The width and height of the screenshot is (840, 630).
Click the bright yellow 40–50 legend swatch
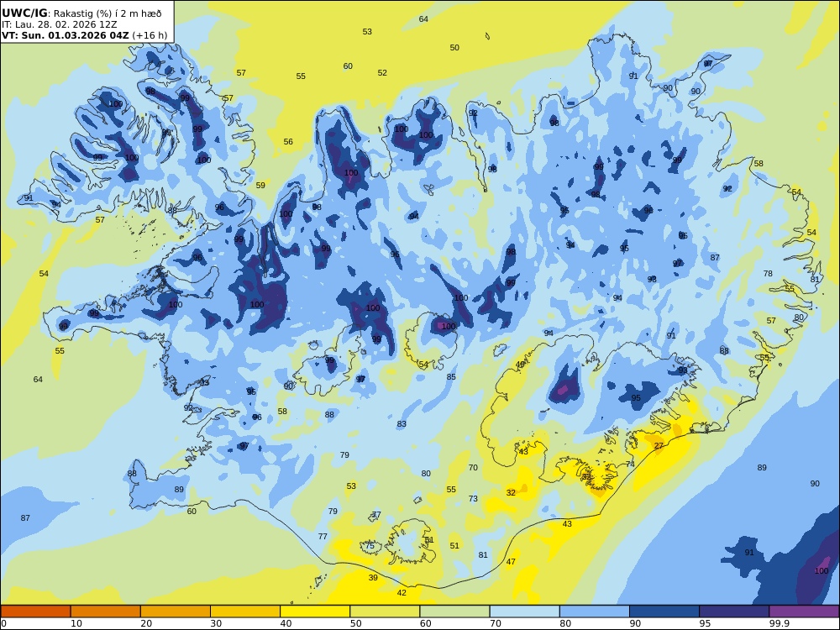[315, 612]
